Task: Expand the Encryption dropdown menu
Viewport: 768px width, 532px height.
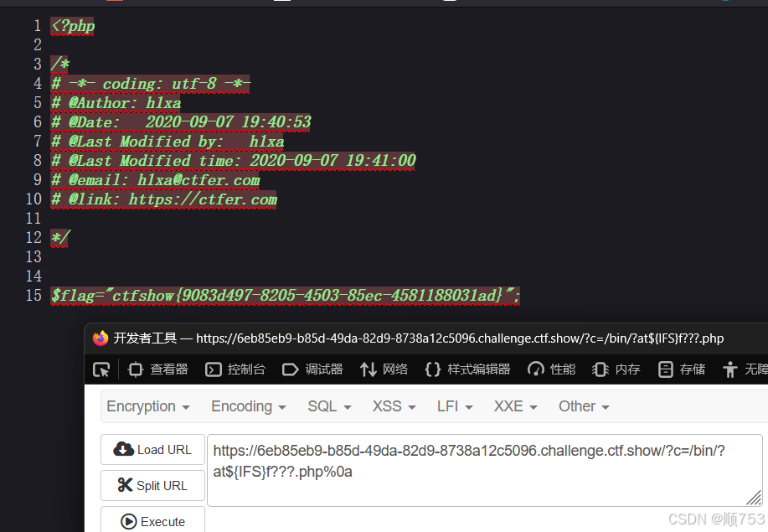Action: click(x=148, y=406)
